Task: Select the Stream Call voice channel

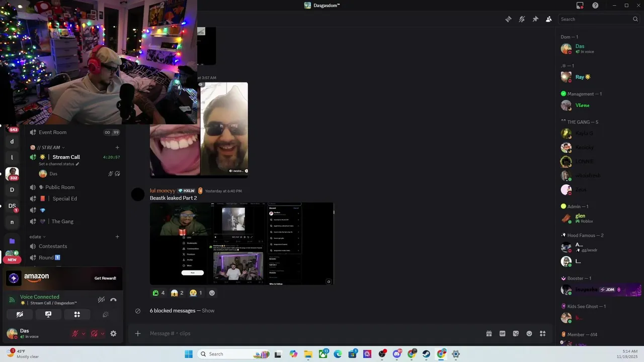Action: point(74,157)
